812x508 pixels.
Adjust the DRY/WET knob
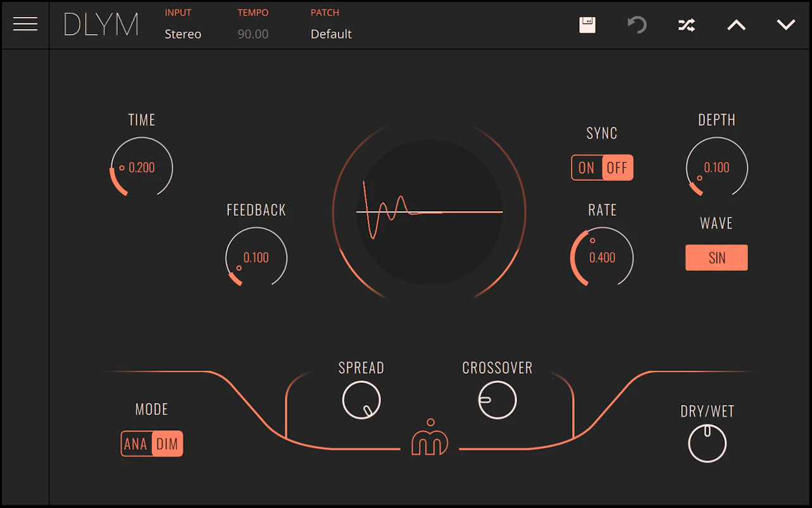(707, 443)
